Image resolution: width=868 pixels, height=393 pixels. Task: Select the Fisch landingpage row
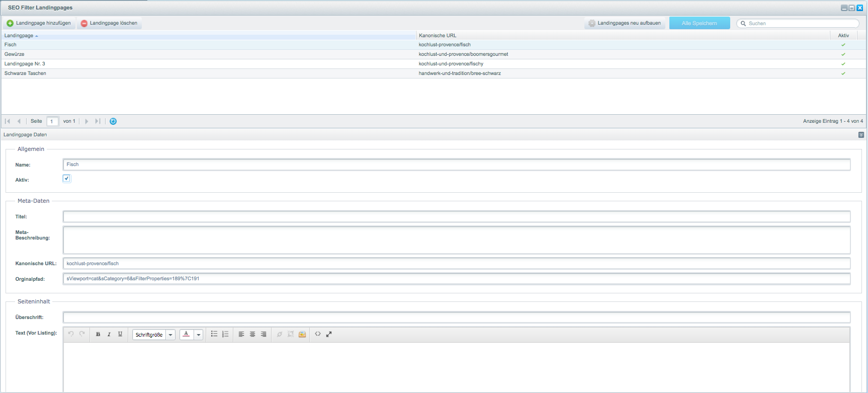pos(433,45)
